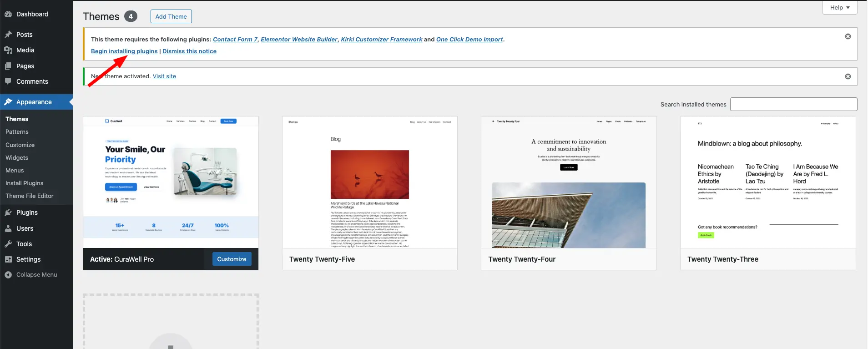Viewport: 868px width, 349px height.
Task: Open the Dashboard menu item
Action: pyautogui.click(x=36, y=14)
